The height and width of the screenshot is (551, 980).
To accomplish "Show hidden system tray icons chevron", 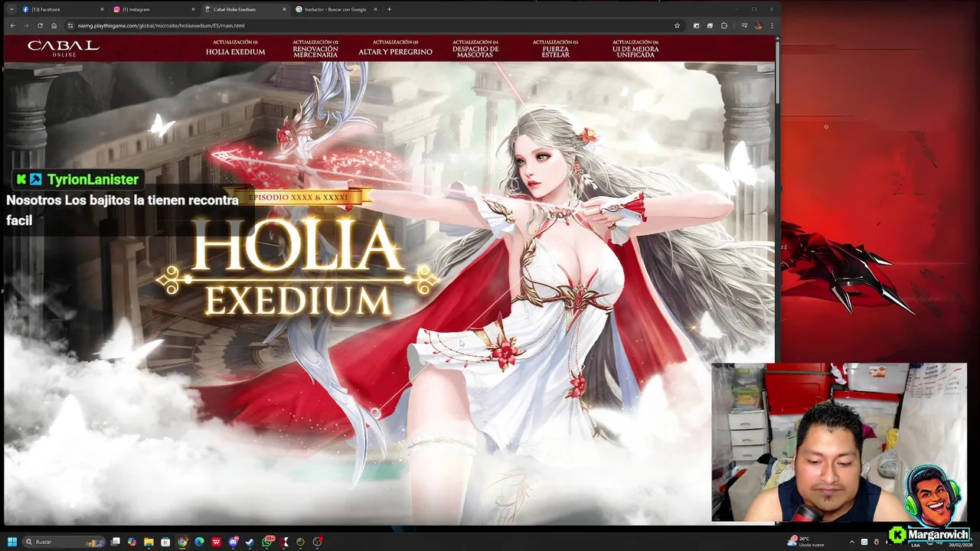I will pyautogui.click(x=851, y=542).
